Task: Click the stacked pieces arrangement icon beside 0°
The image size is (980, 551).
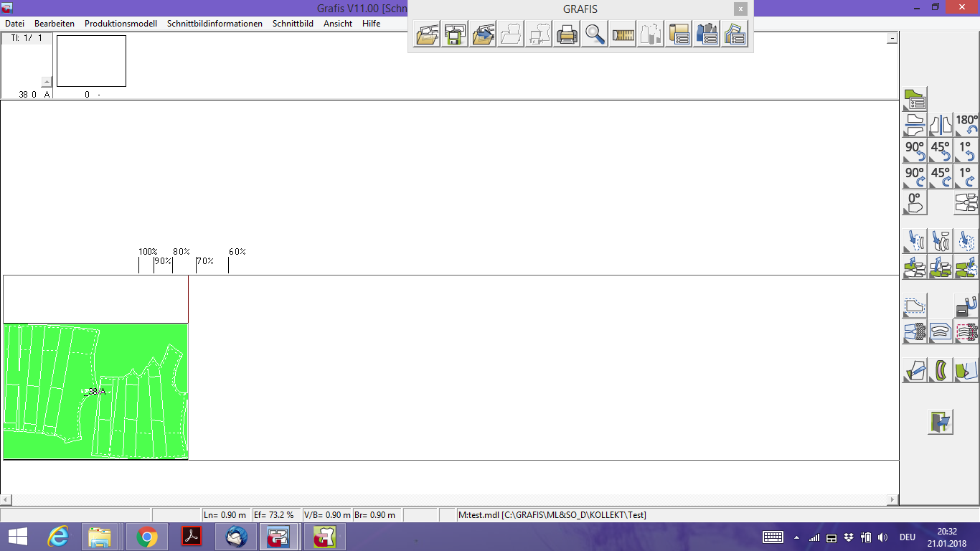Action: coord(966,202)
